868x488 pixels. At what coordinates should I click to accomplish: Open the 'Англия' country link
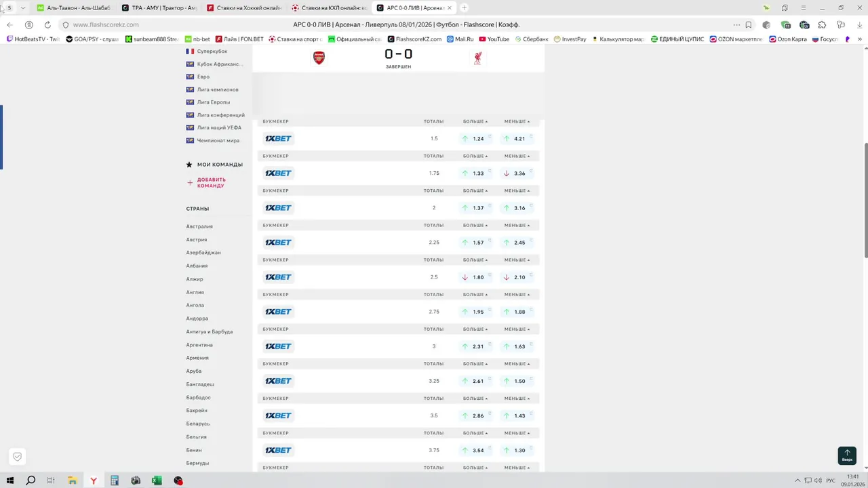pos(195,292)
